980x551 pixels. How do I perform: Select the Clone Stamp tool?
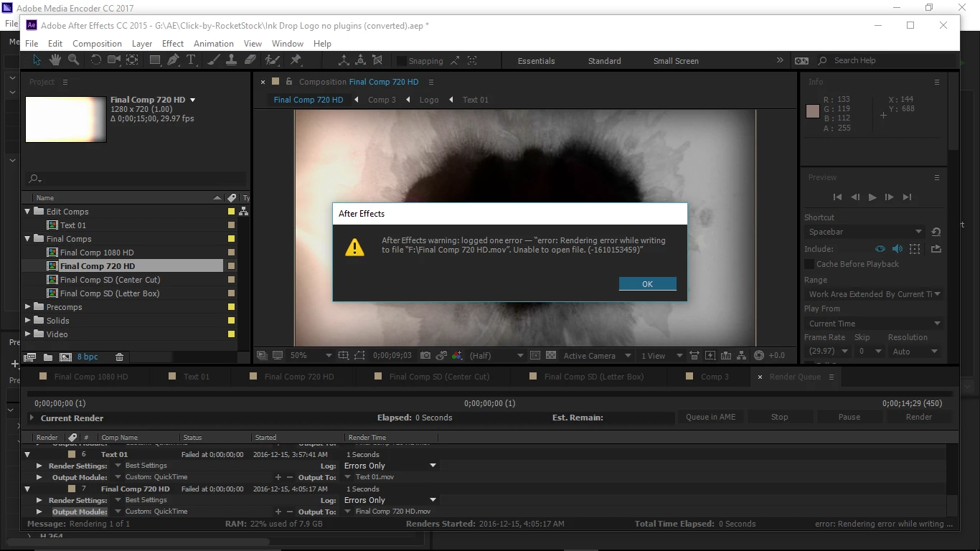pyautogui.click(x=232, y=60)
